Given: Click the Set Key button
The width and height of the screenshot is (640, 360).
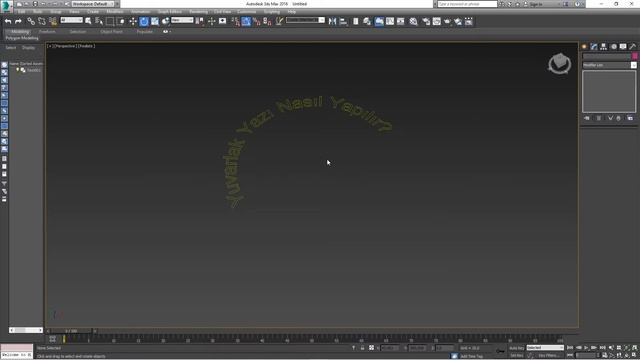Looking at the screenshot, I should [517, 356].
